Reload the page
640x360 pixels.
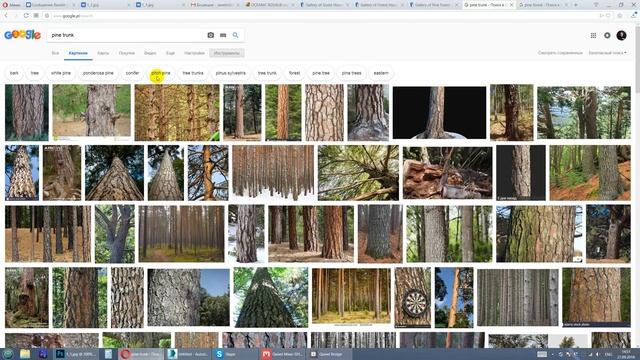[x=26, y=16]
